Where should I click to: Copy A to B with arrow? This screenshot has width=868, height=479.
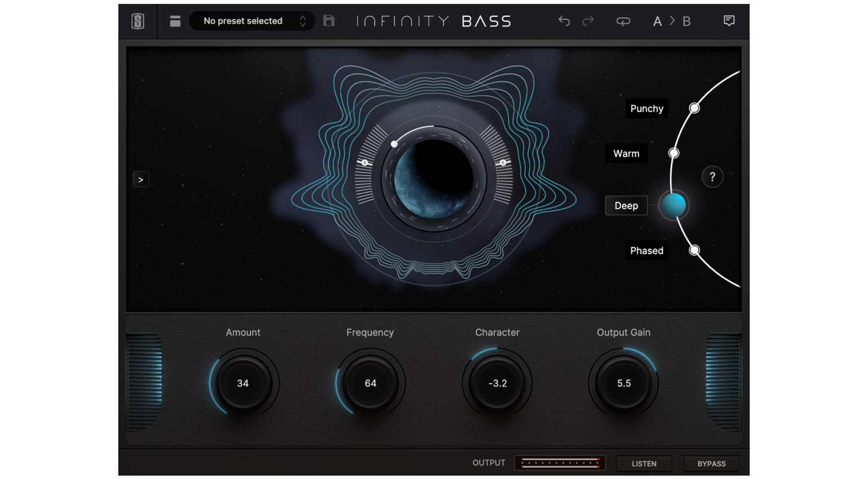[x=672, y=21]
